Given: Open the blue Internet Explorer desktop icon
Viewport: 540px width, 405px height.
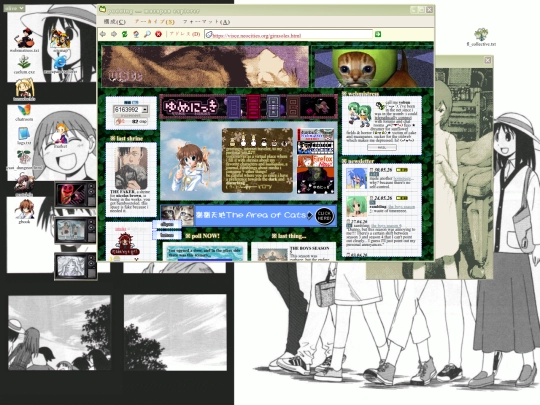Looking at the screenshot, I should pyautogui.click(x=61, y=64).
